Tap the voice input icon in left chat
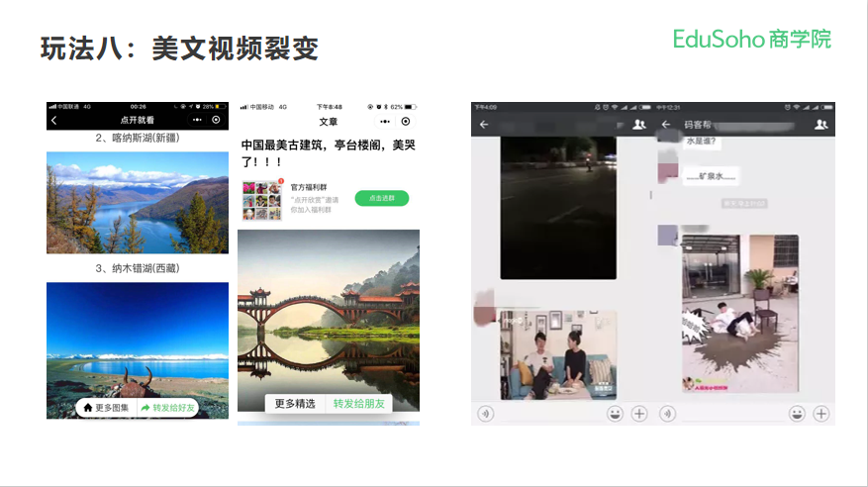868x487 pixels. (485, 414)
